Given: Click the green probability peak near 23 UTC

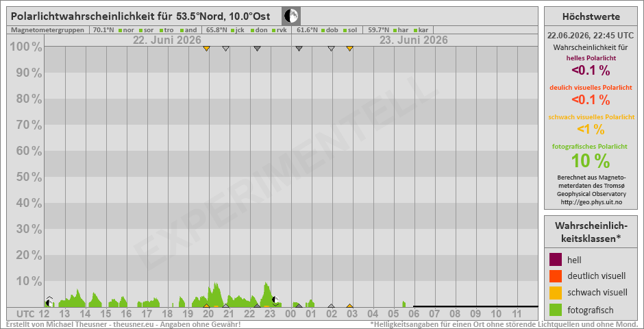Looking at the screenshot, I should 266,295.
